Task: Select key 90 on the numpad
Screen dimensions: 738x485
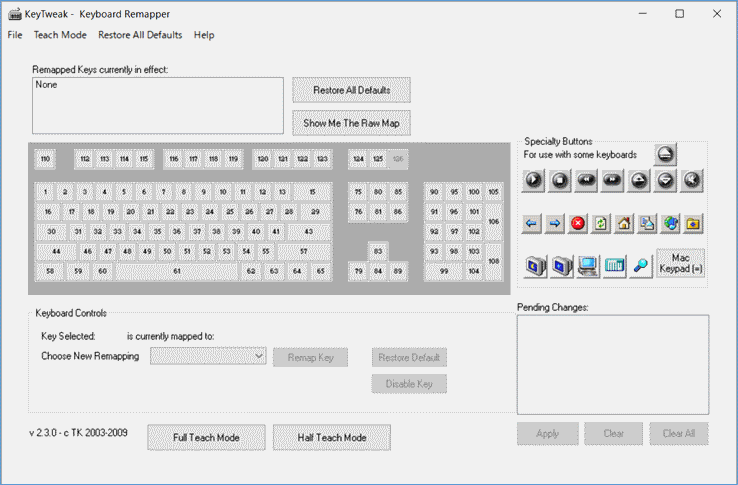Action: 434,192
